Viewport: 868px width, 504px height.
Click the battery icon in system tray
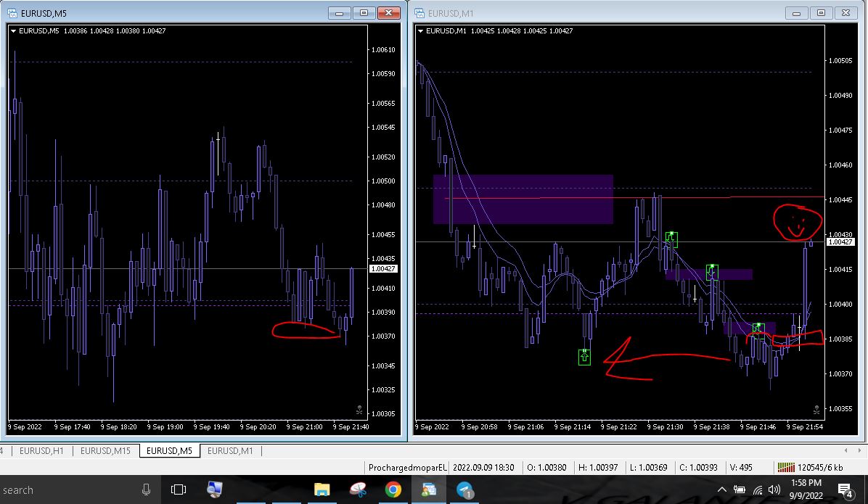[739, 489]
